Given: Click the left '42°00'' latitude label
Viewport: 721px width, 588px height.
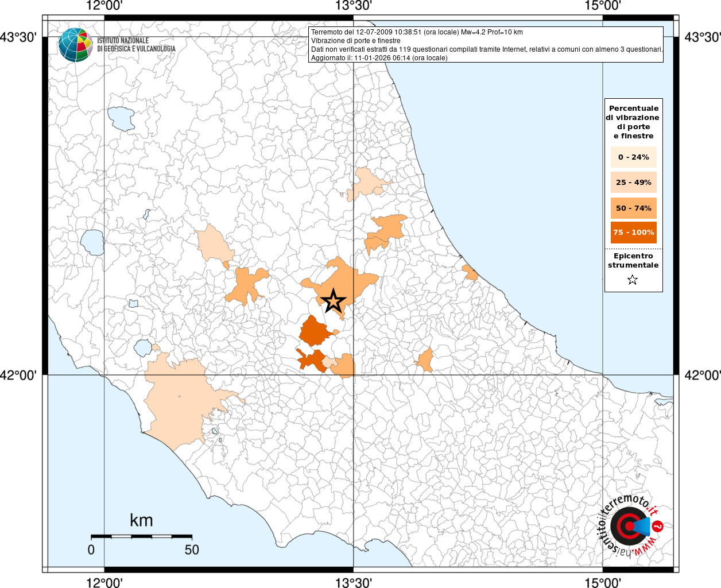Looking at the screenshot, I should tap(18, 375).
